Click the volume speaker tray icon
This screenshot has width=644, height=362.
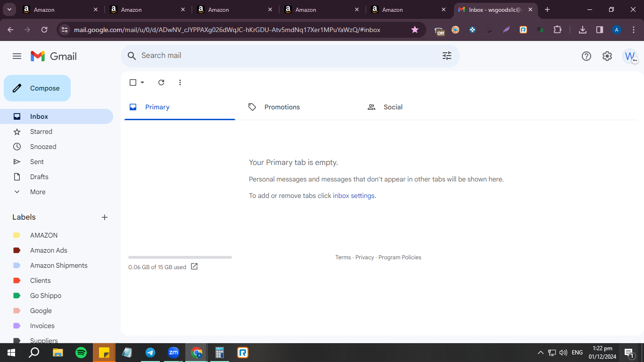(563, 353)
